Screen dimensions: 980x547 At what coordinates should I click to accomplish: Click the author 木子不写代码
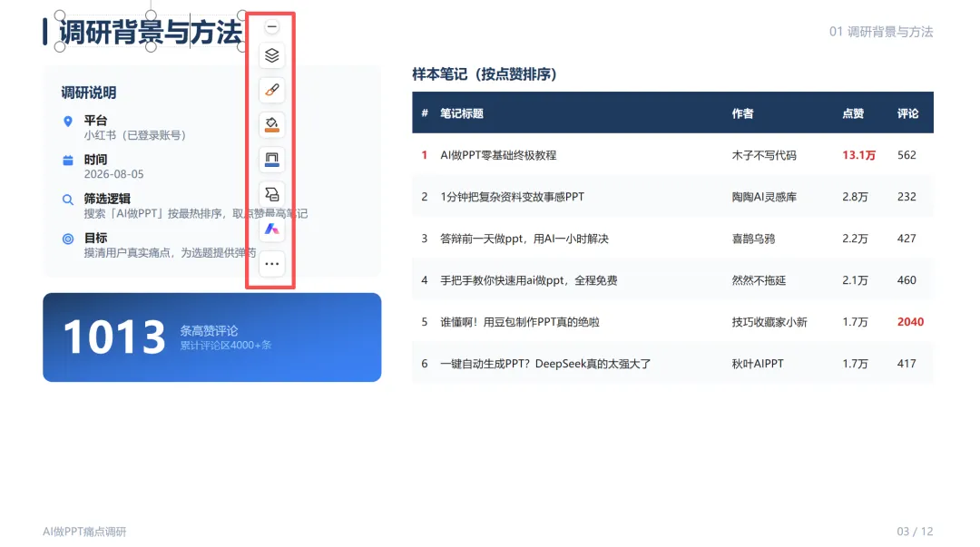pyautogui.click(x=764, y=155)
